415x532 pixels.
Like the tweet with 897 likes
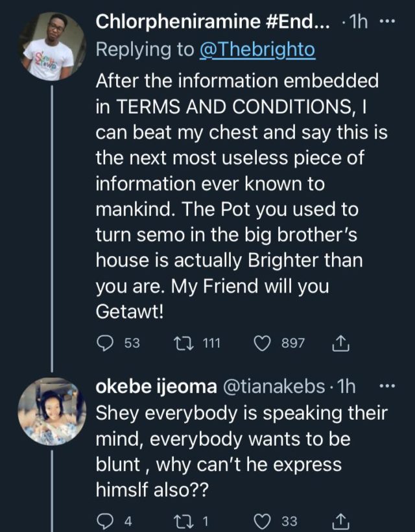pyautogui.click(x=262, y=343)
